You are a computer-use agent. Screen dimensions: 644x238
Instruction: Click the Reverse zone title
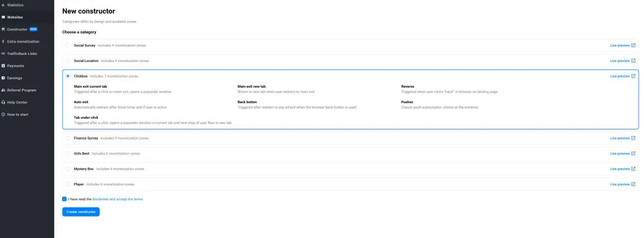click(x=407, y=86)
